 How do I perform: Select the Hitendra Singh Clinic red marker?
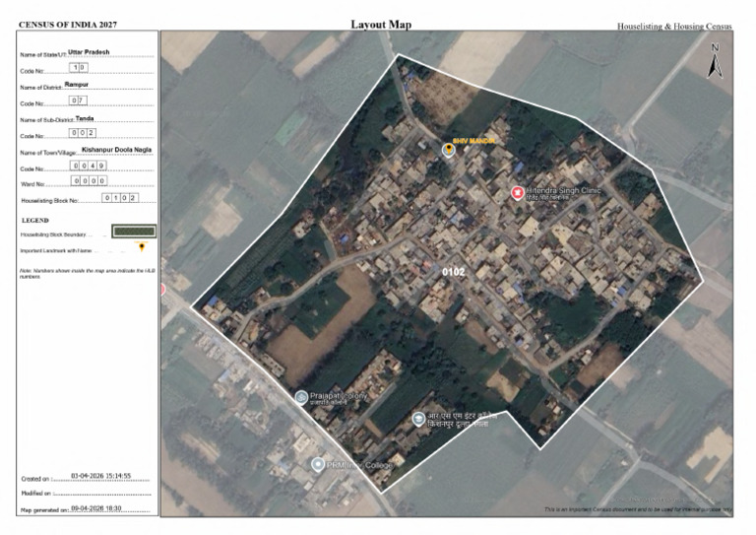click(518, 193)
